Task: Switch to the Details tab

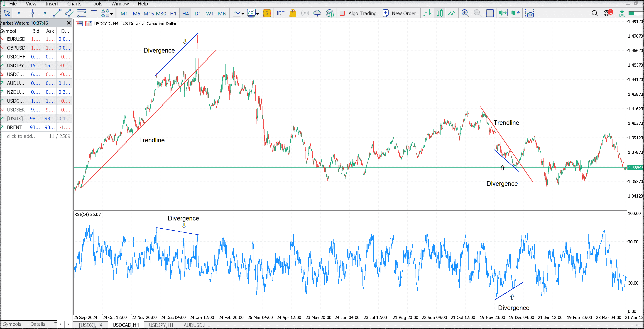Action: click(38, 324)
